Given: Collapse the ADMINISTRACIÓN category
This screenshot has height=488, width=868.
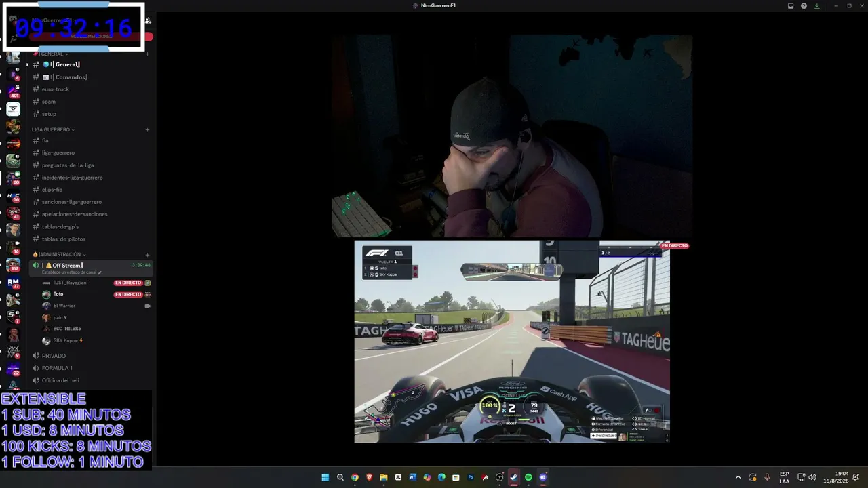Looking at the screenshot, I should (x=60, y=254).
